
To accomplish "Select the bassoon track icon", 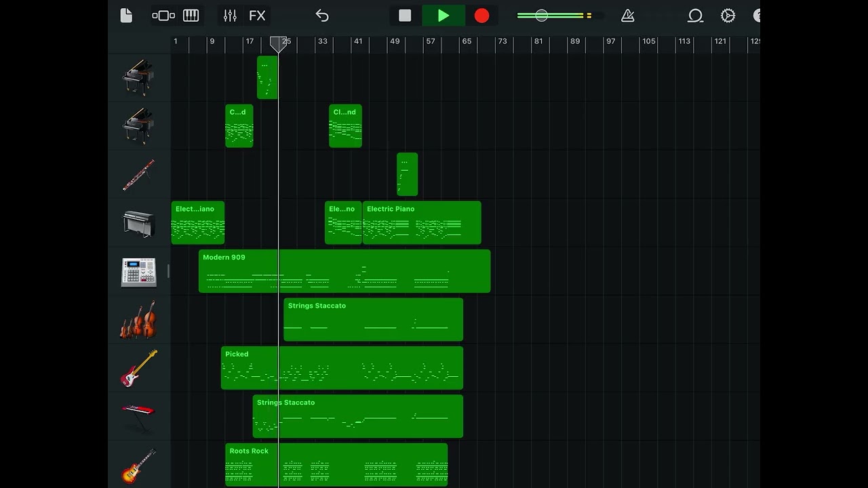I will pos(138,175).
